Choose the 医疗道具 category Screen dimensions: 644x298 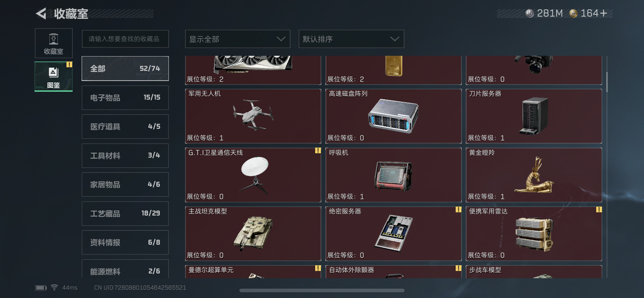pyautogui.click(x=125, y=126)
